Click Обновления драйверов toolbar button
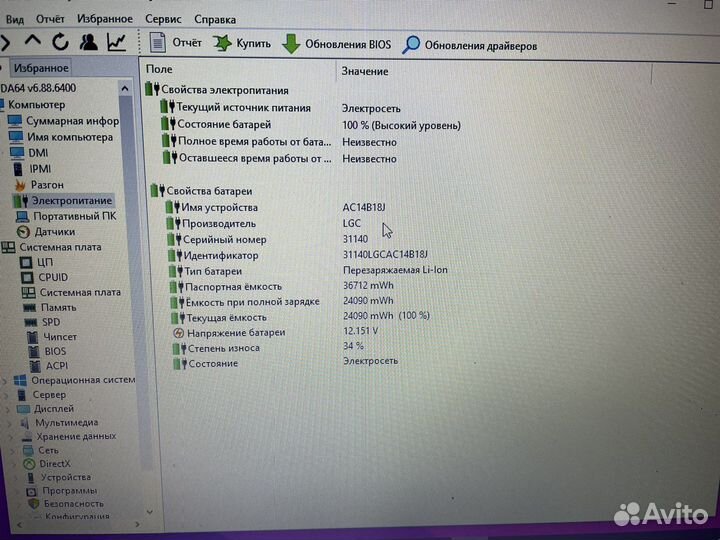The image size is (720, 540). 470,45
